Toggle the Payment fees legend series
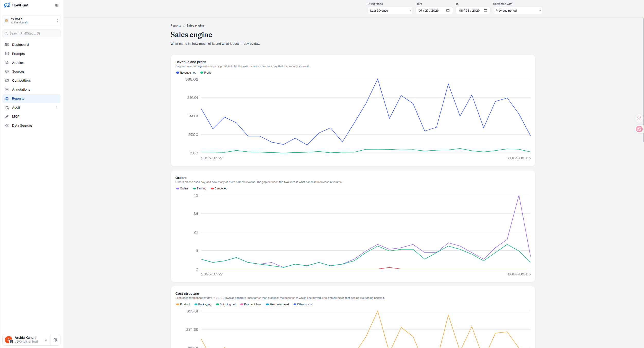644x348 pixels. click(251, 304)
